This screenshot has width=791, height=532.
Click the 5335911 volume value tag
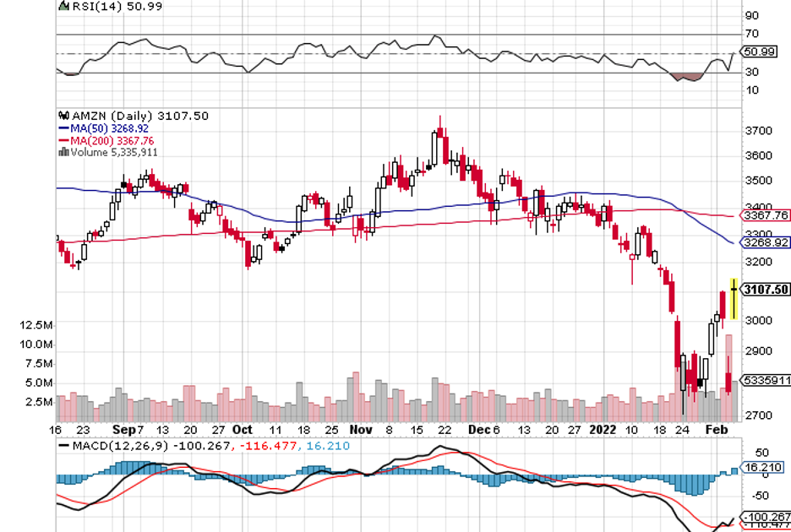click(764, 380)
